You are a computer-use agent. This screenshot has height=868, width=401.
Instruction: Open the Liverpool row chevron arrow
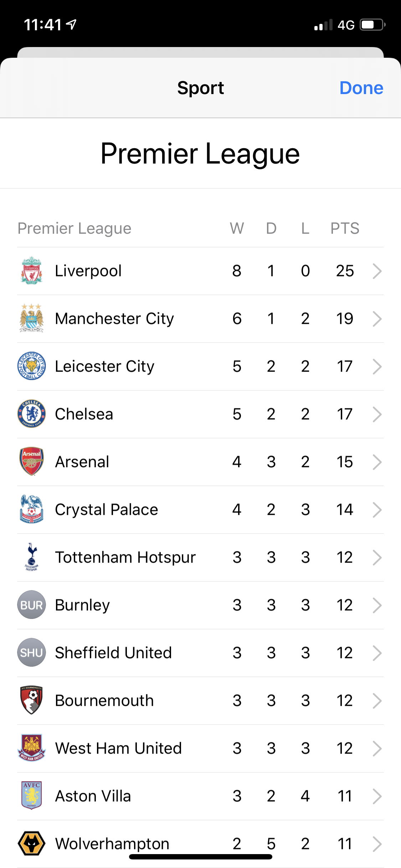point(377,271)
